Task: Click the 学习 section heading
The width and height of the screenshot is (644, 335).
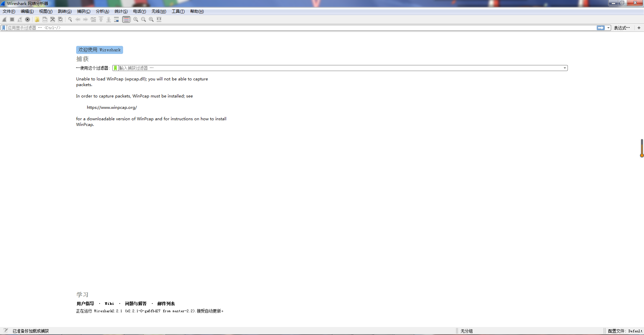Action: [x=83, y=294]
